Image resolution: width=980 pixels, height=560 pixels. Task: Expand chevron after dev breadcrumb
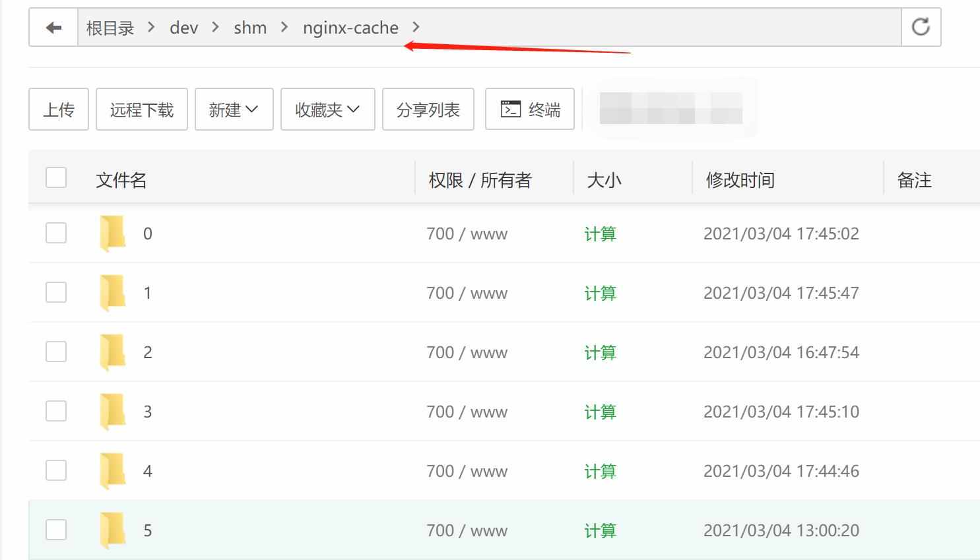click(216, 27)
